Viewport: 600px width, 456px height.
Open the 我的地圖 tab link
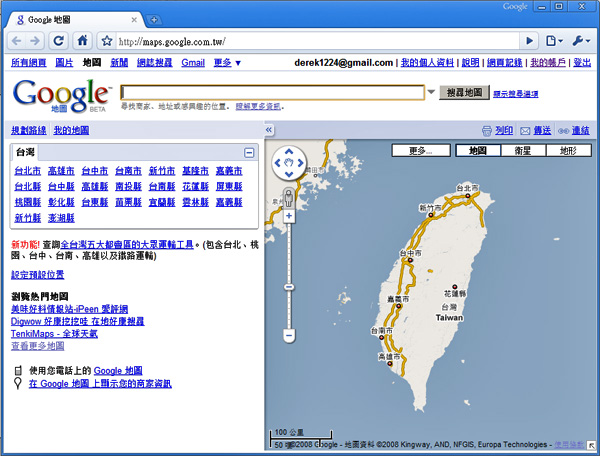[71, 130]
